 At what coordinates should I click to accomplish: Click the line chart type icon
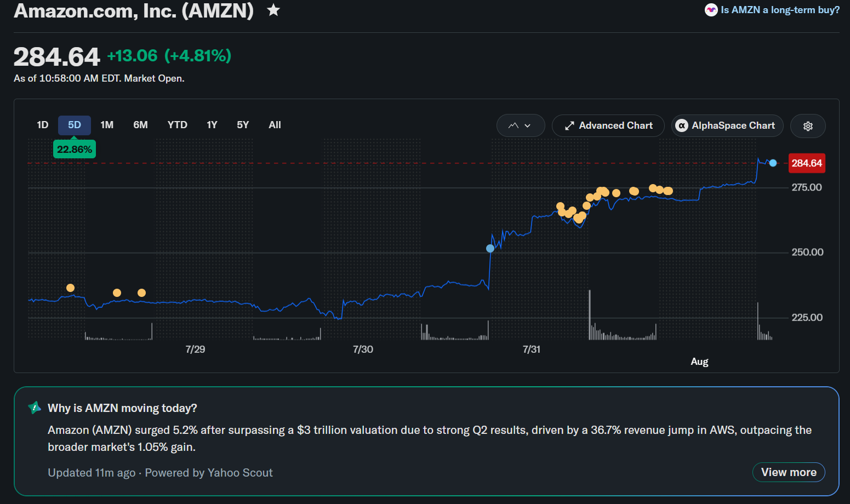pyautogui.click(x=514, y=125)
